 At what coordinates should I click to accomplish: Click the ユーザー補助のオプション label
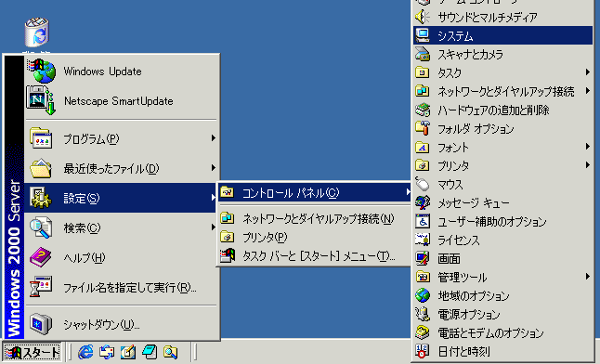point(492,222)
